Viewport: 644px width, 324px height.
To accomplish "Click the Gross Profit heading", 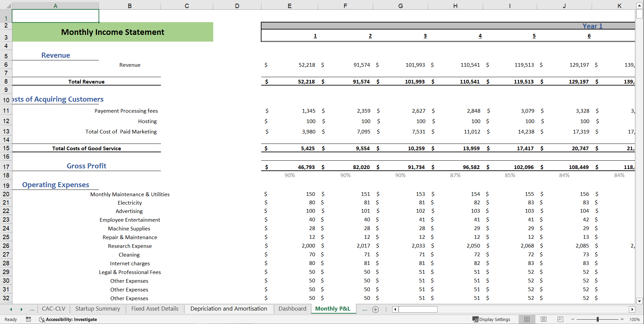I will coord(86,166).
